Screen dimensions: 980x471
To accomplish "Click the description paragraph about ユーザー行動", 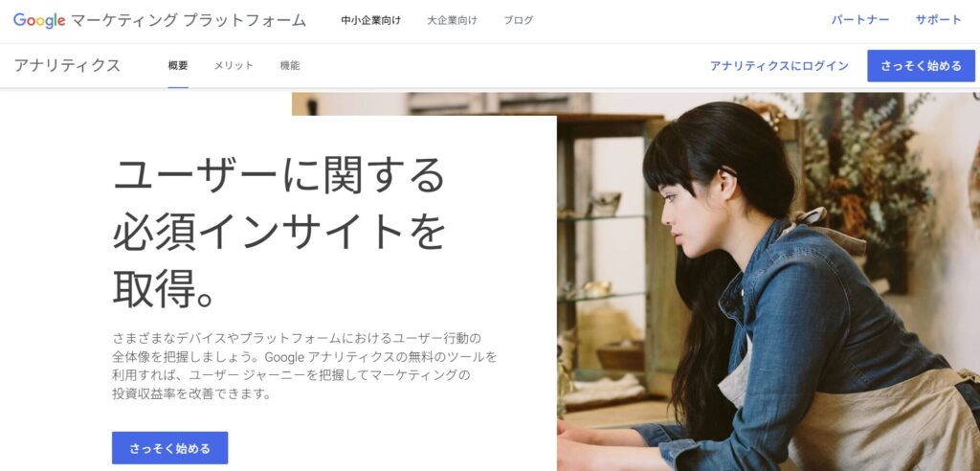I will click(x=305, y=367).
